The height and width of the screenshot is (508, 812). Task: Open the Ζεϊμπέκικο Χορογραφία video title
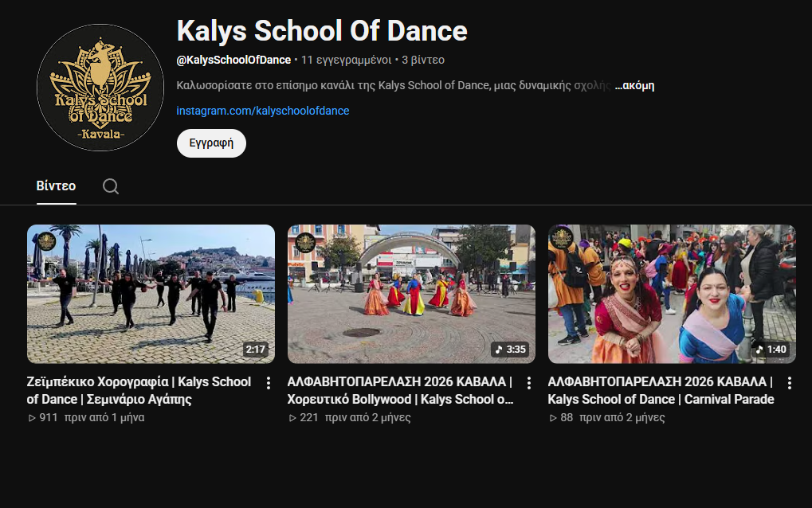click(139, 391)
